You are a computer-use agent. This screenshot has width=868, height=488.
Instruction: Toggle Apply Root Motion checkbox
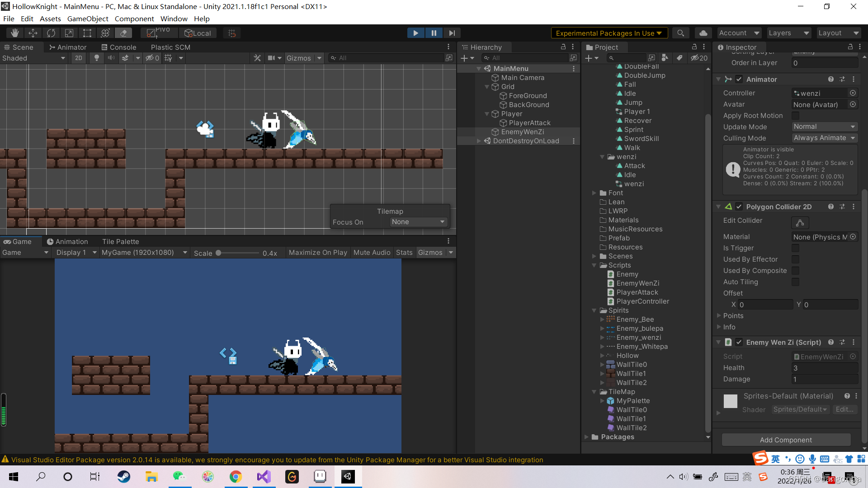pos(796,116)
